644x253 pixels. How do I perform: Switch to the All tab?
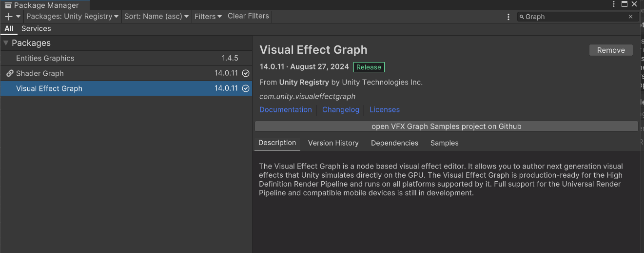pos(9,28)
